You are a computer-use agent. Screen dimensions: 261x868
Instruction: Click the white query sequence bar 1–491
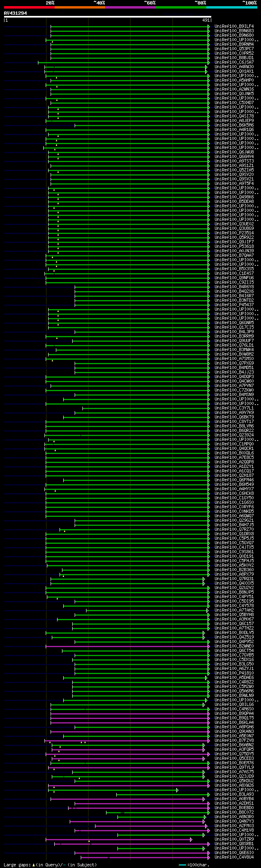click(x=107, y=17)
